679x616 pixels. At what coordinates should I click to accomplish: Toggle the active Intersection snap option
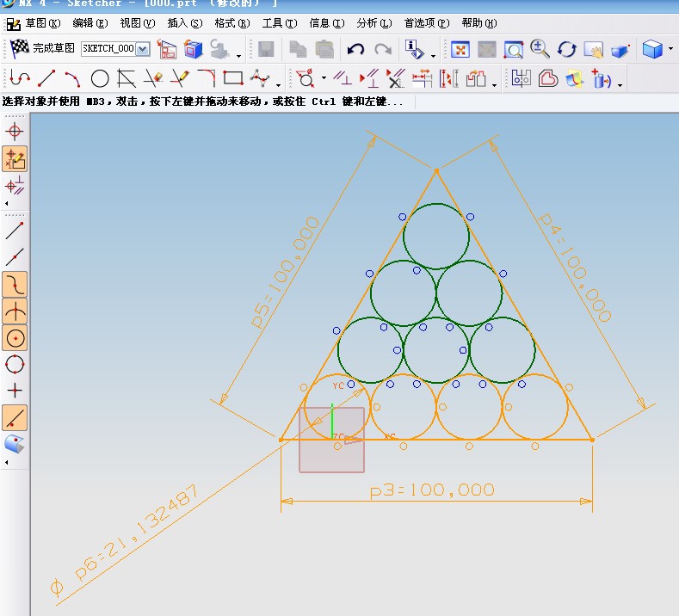pyautogui.click(x=15, y=311)
